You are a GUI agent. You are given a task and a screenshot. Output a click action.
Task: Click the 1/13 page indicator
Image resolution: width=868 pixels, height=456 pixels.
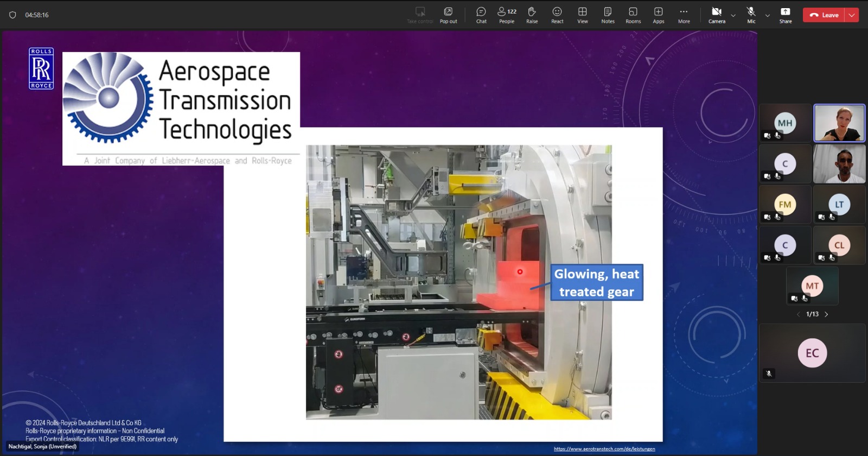pos(812,314)
